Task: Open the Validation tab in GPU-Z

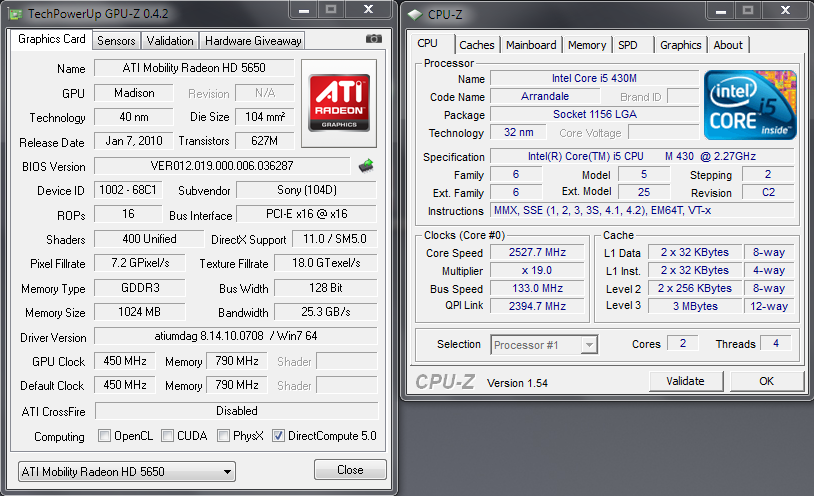Action: pyautogui.click(x=170, y=41)
